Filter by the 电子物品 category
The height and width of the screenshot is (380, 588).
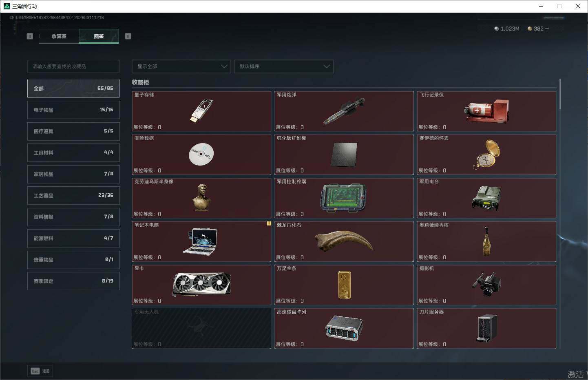click(73, 110)
